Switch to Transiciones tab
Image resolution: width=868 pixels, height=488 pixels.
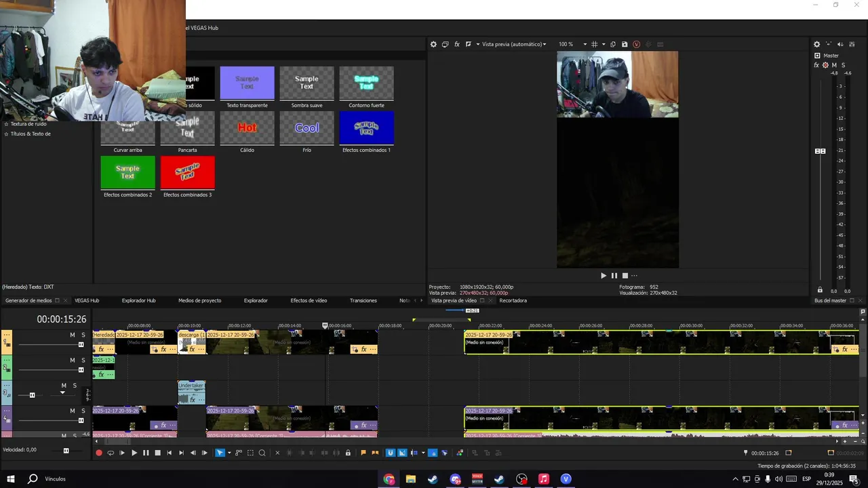363,300
